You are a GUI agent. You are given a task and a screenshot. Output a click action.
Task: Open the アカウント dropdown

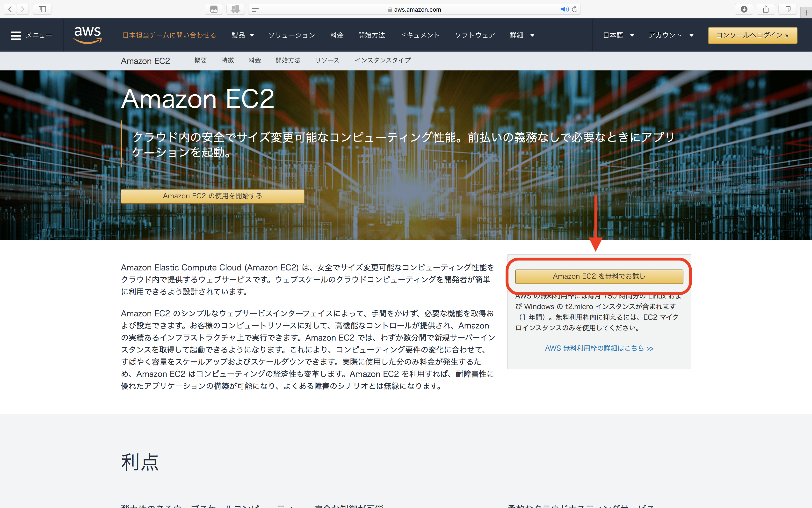pos(671,35)
